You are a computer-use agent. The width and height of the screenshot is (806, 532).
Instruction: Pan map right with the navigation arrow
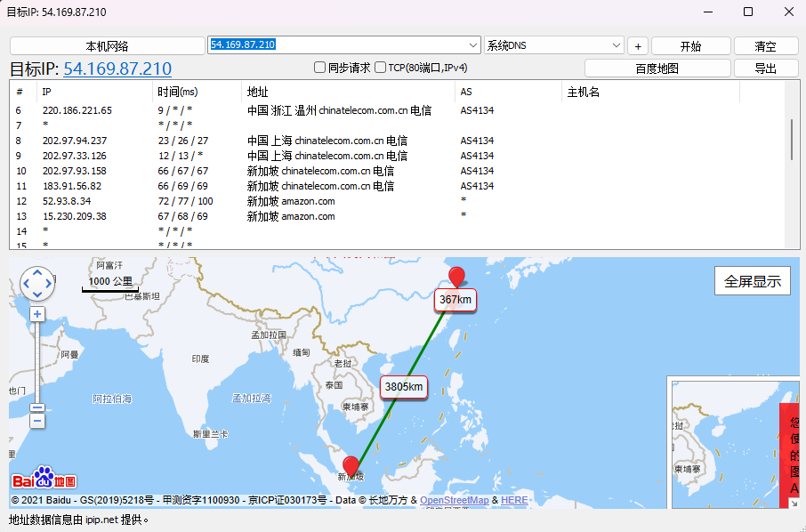pyautogui.click(x=49, y=284)
